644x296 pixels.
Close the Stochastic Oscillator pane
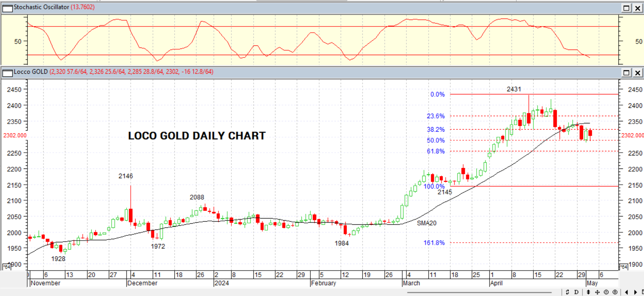[637, 8]
